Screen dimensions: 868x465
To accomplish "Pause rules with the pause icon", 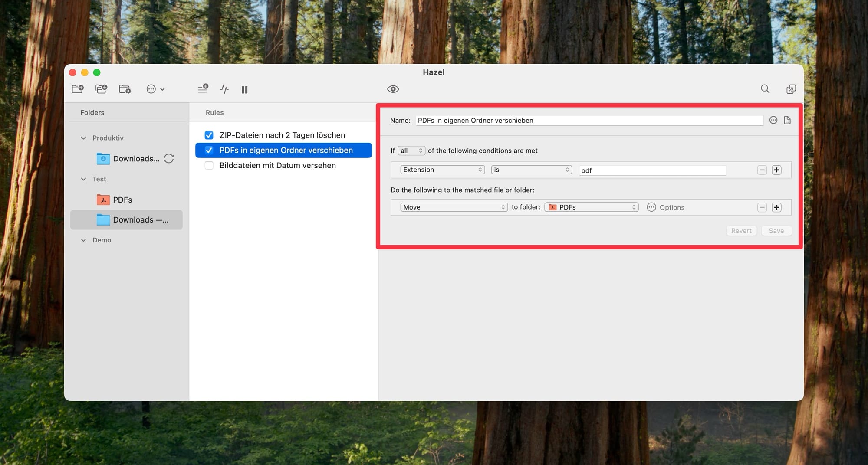I will [244, 89].
